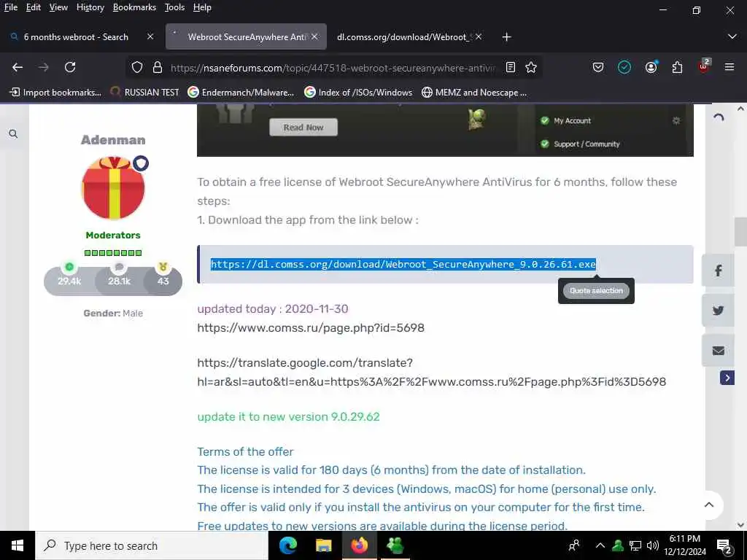Open volume control in tray
This screenshot has height=560, width=747.
(x=653, y=545)
